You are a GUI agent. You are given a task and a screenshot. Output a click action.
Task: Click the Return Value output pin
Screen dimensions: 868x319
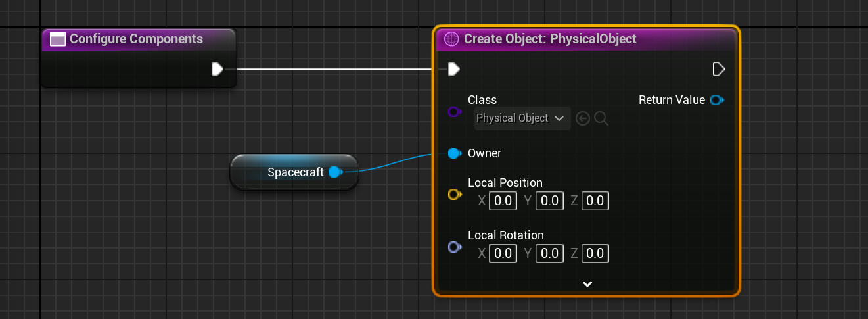[x=717, y=100]
